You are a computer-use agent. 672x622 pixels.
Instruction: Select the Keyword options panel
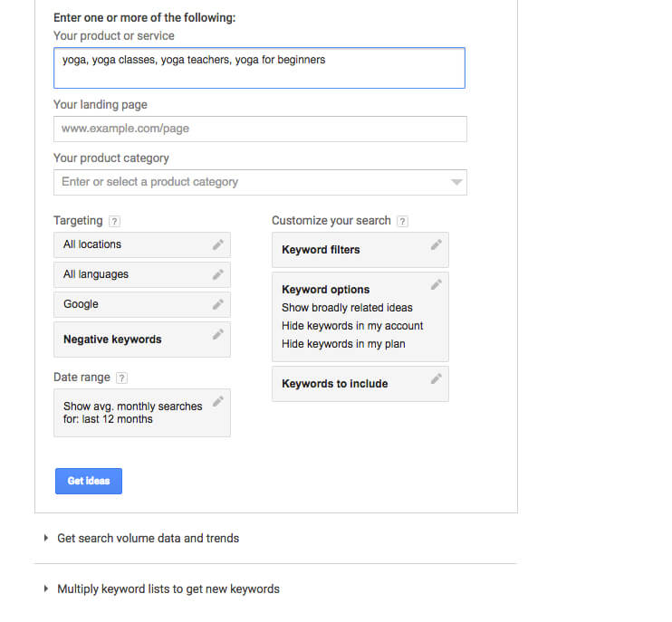coord(360,317)
